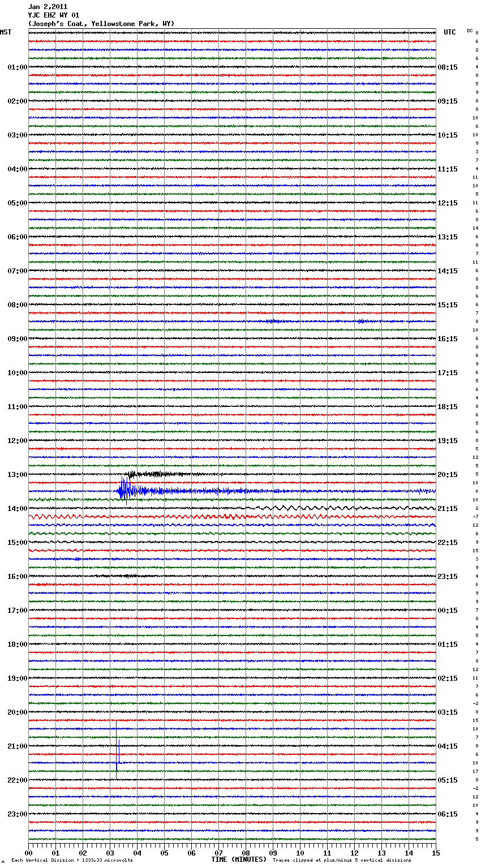Click the "03:00" MST time label

pos(18,135)
